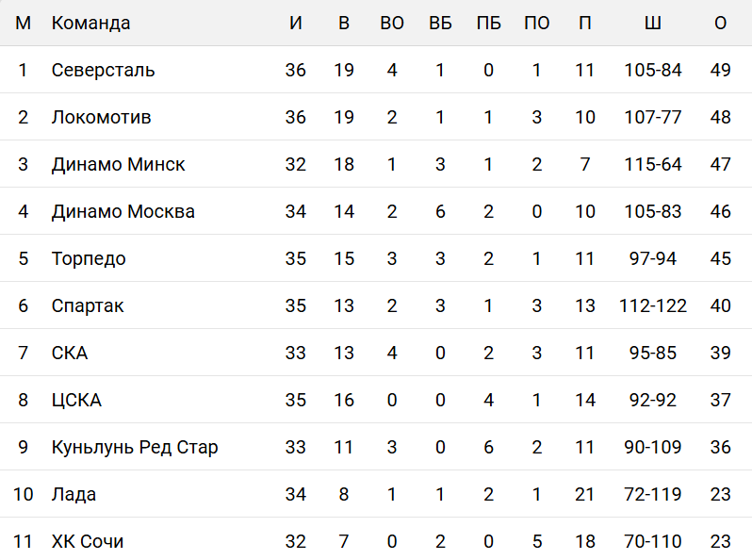The width and height of the screenshot is (752, 560).
Task: Click the ЦСКА team name
Action: 76,400
